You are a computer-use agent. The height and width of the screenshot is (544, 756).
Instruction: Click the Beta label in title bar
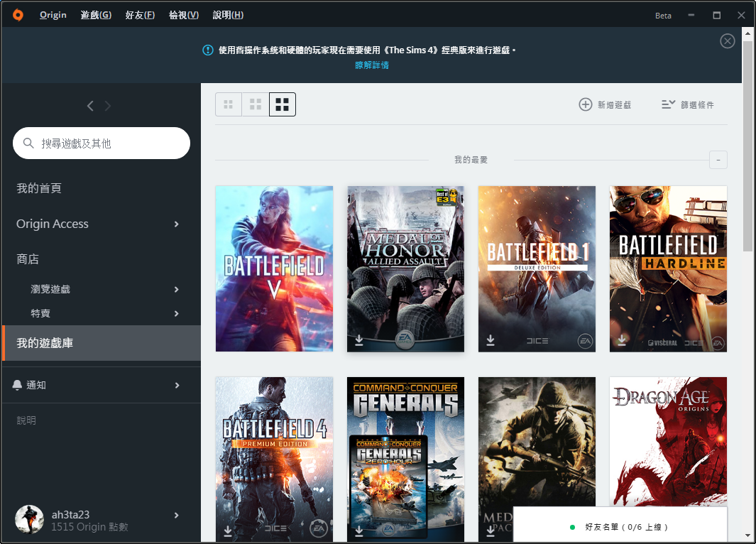(663, 16)
